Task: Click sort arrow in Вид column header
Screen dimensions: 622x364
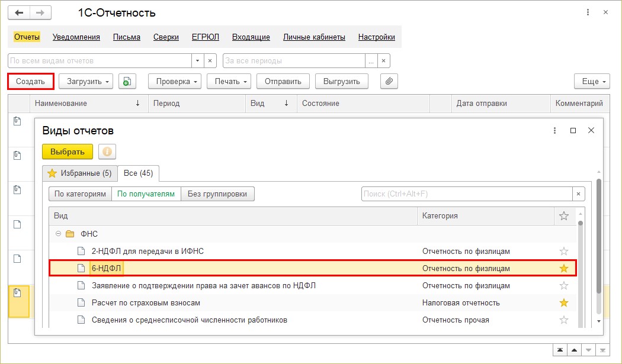Action: pyautogui.click(x=286, y=103)
